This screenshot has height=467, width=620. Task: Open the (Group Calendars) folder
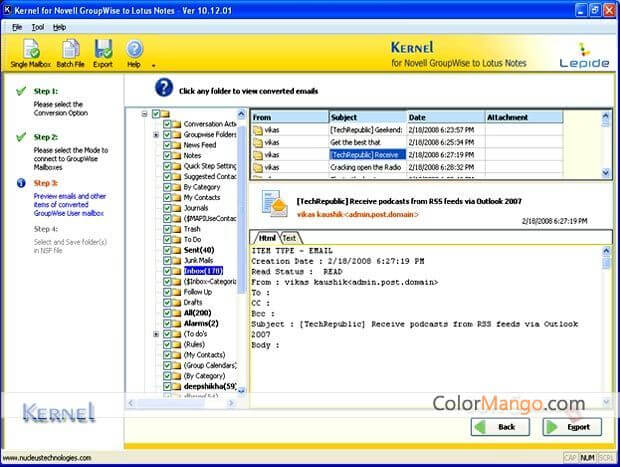(x=210, y=365)
